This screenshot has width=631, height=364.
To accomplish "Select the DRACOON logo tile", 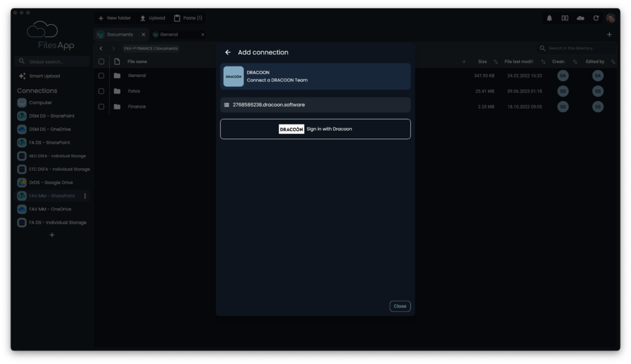I will point(234,76).
